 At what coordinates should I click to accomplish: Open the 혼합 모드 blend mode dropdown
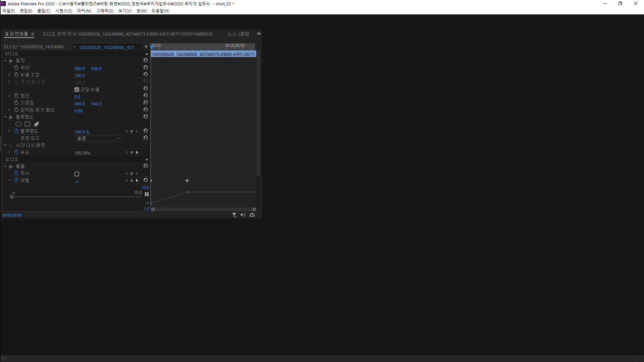[x=98, y=138]
